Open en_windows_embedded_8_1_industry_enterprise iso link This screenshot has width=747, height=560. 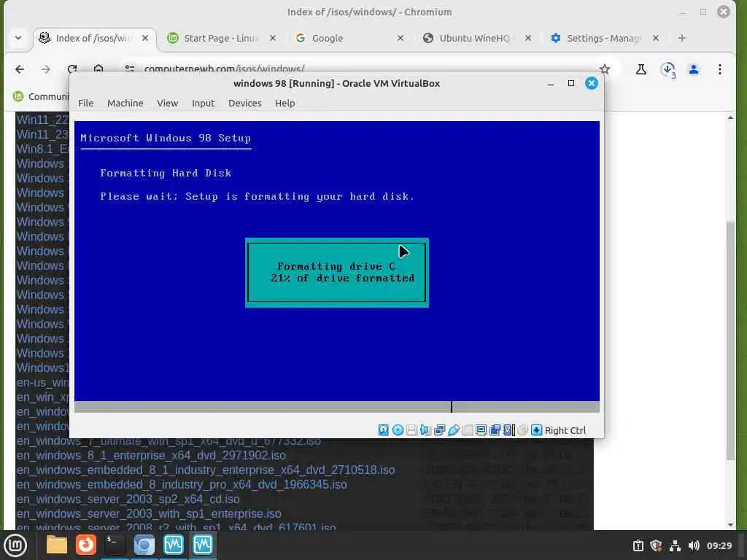pos(206,470)
